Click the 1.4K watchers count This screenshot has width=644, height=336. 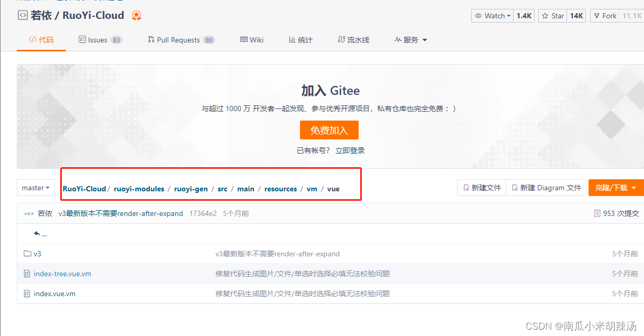524,16
